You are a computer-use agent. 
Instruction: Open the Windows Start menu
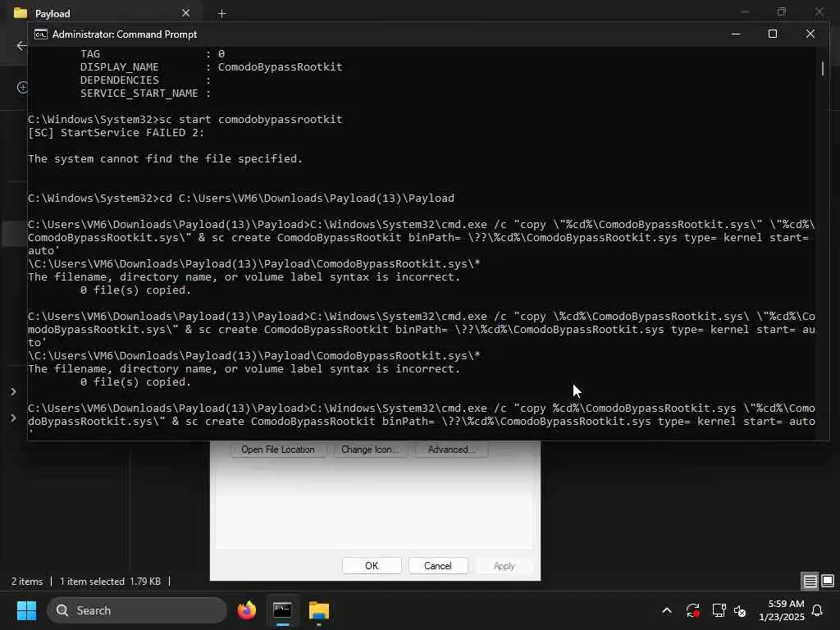26,610
